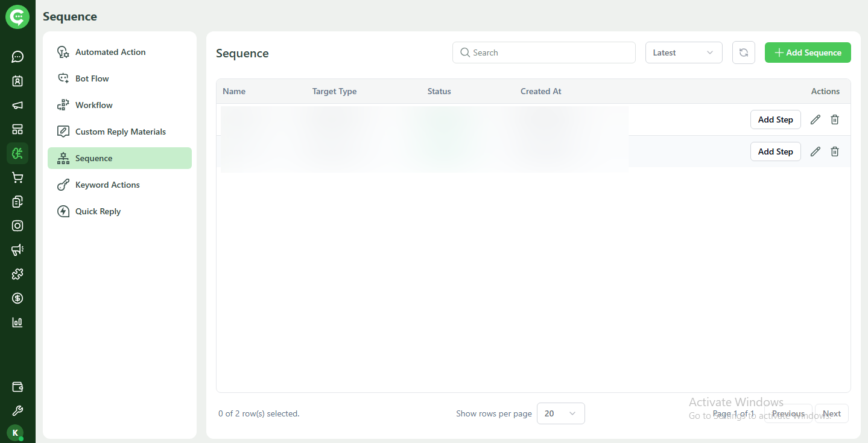Click inside the Search input field
868x443 pixels.
pyautogui.click(x=543, y=53)
